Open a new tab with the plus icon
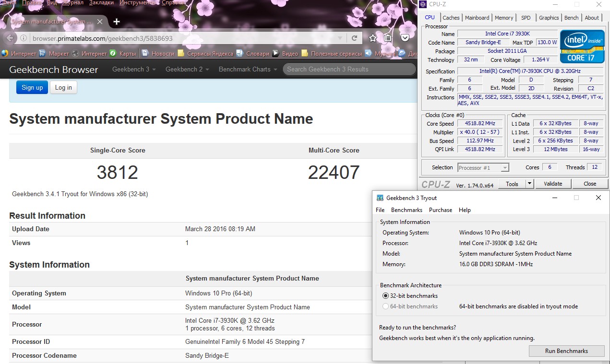 117,22
